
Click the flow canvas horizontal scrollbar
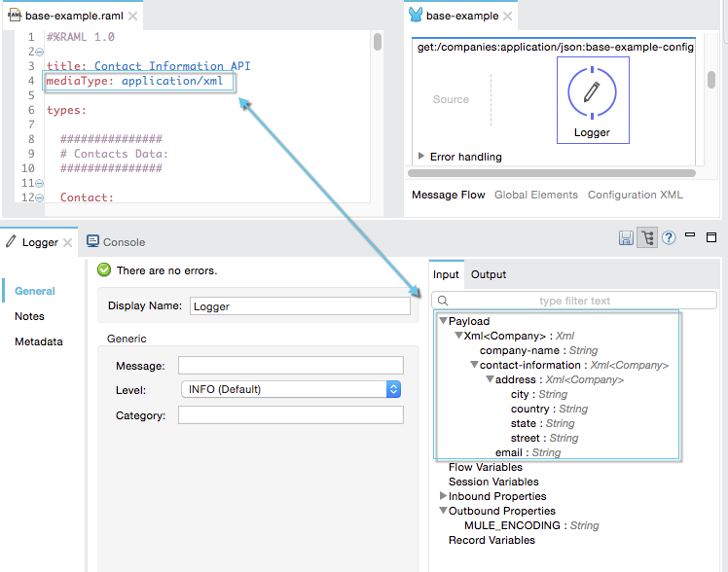[x=552, y=173]
